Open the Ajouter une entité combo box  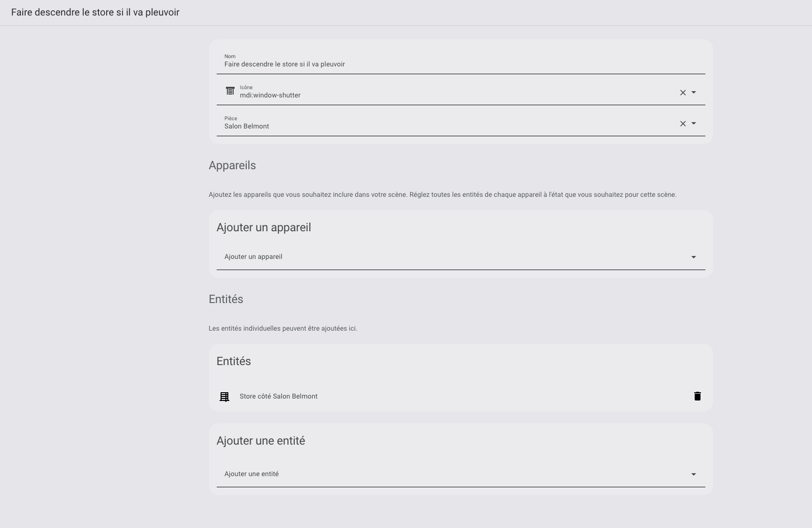click(461, 474)
